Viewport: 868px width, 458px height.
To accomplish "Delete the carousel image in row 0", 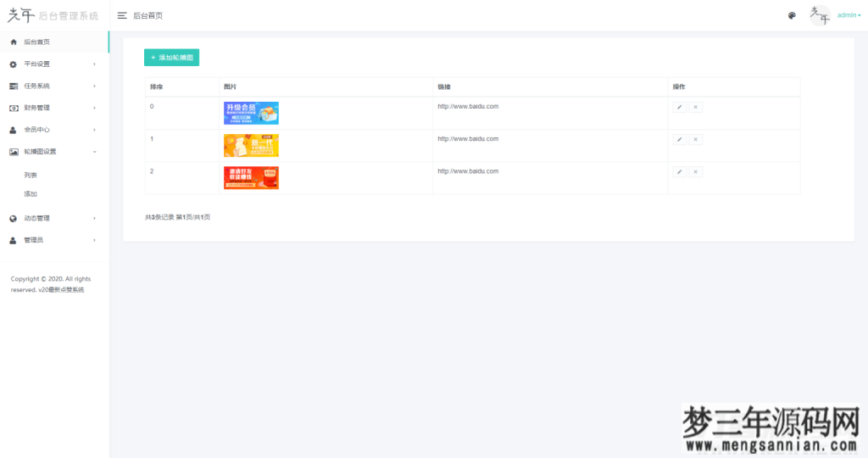I will [696, 107].
